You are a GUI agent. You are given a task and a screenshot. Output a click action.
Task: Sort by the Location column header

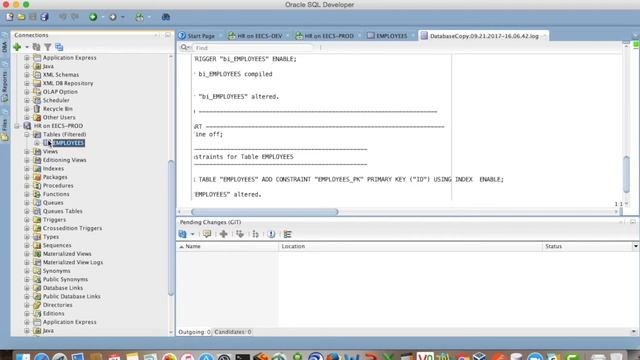tap(410, 247)
